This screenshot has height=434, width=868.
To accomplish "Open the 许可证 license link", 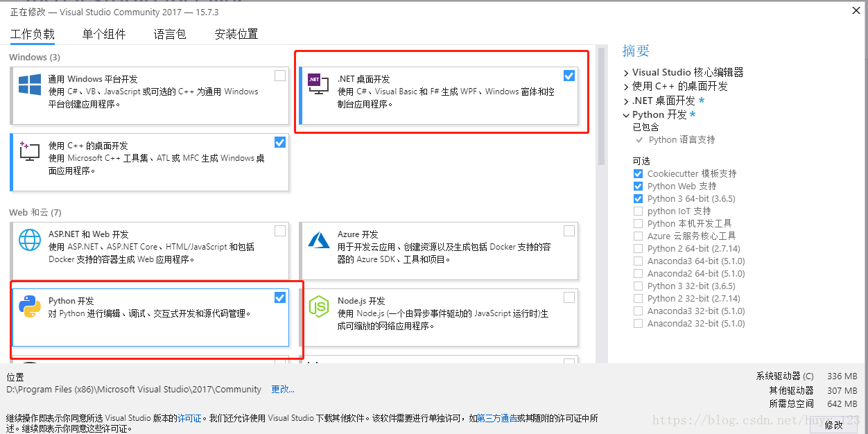I will click(x=189, y=418).
